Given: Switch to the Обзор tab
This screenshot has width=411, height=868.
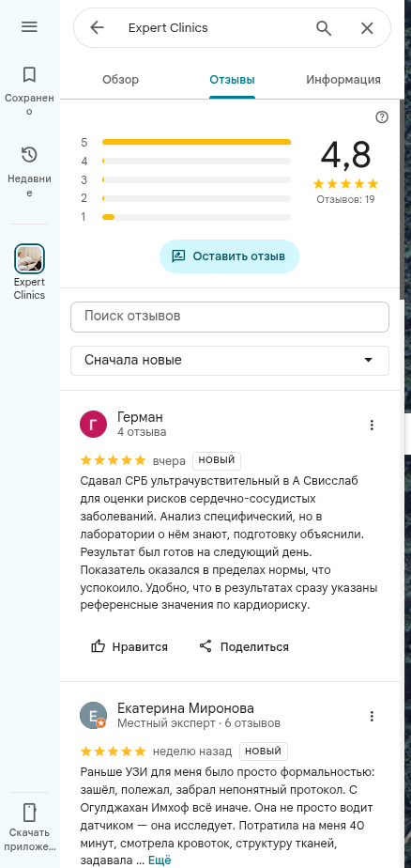Looking at the screenshot, I should [121, 80].
